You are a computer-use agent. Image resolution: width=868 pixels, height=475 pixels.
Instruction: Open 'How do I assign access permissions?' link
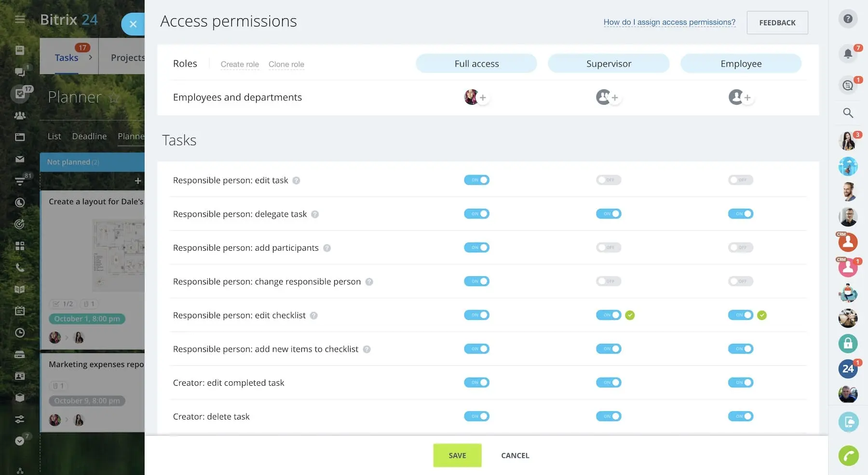click(669, 22)
